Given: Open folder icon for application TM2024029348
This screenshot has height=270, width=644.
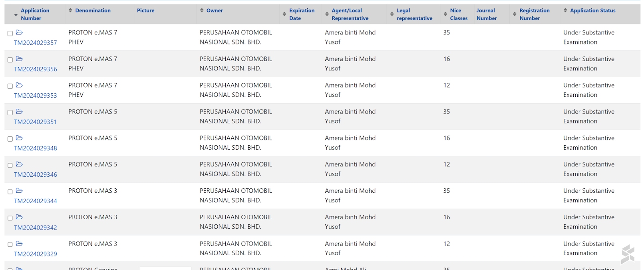Looking at the screenshot, I should [19, 138].
